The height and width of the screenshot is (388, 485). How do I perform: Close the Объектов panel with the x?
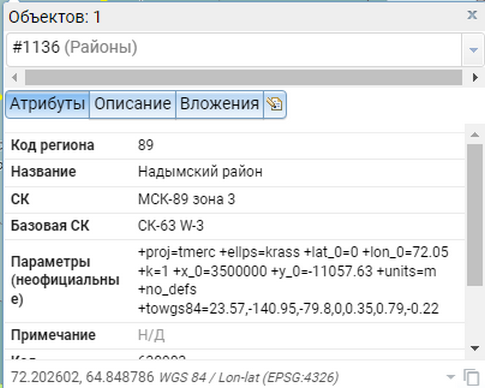coord(472,15)
